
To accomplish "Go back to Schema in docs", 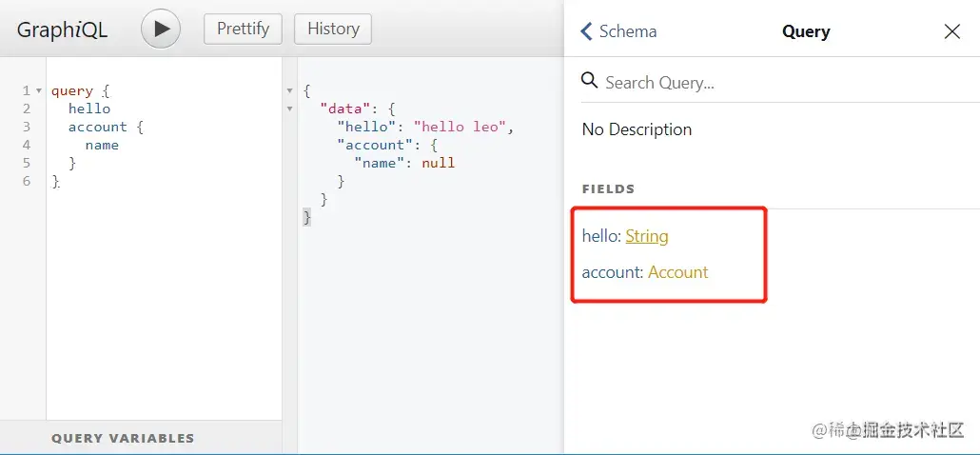I will (x=618, y=31).
